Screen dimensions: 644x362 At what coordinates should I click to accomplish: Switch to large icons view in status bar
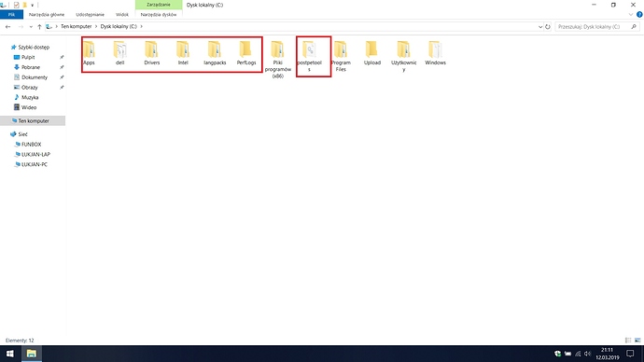(637, 341)
